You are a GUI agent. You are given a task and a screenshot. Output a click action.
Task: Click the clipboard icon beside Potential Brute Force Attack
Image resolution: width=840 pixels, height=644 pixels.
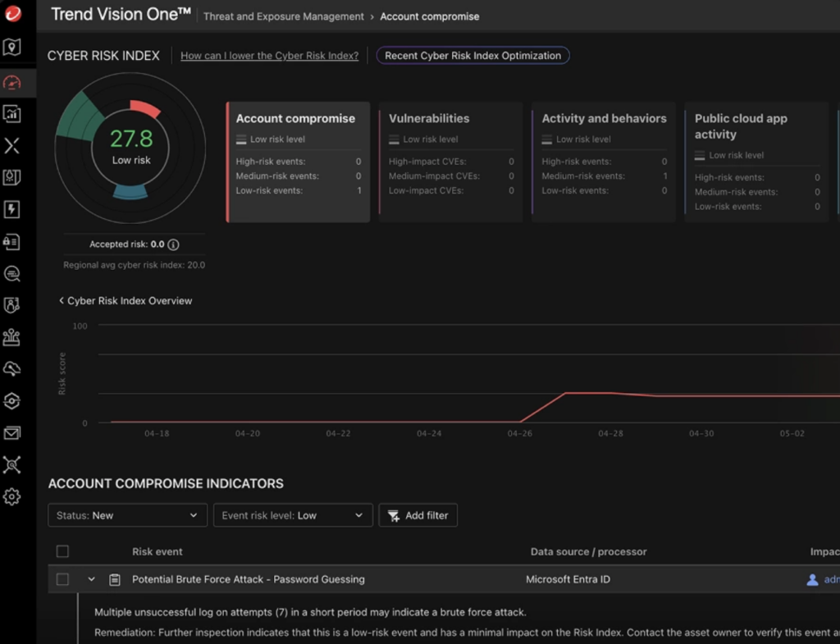[x=115, y=580]
